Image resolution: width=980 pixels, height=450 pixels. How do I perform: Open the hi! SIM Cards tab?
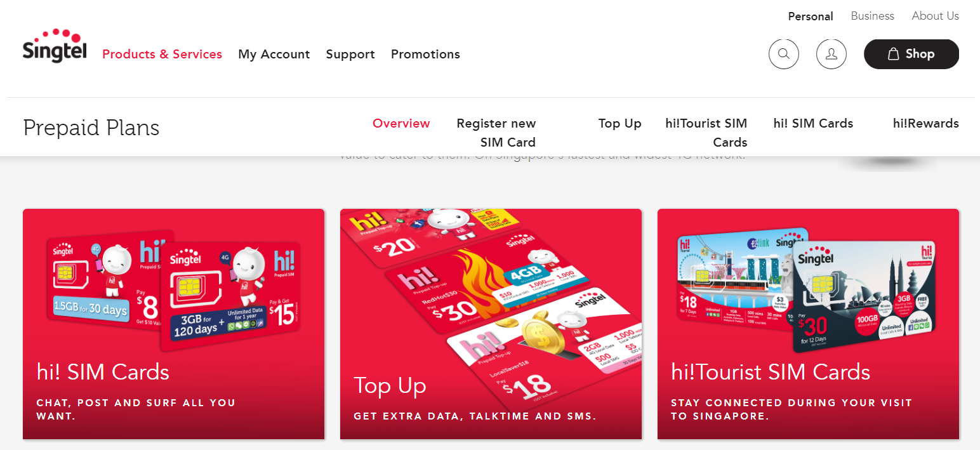[813, 123]
